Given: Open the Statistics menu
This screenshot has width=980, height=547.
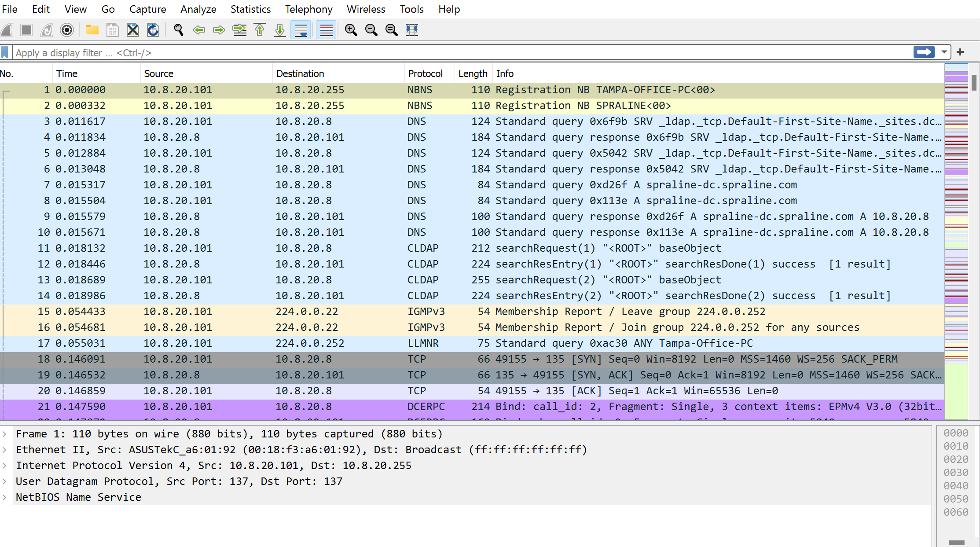Looking at the screenshot, I should [250, 9].
